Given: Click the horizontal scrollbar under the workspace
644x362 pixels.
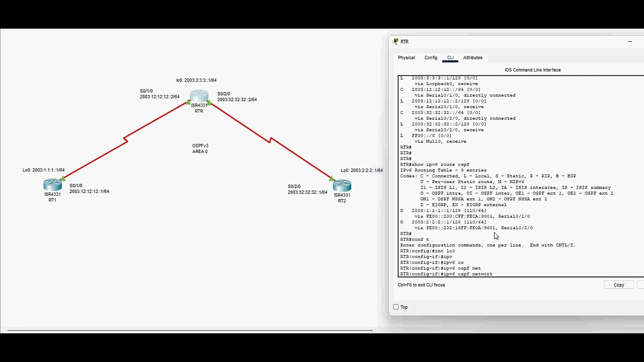Looking at the screenshot, I should [x=190, y=330].
